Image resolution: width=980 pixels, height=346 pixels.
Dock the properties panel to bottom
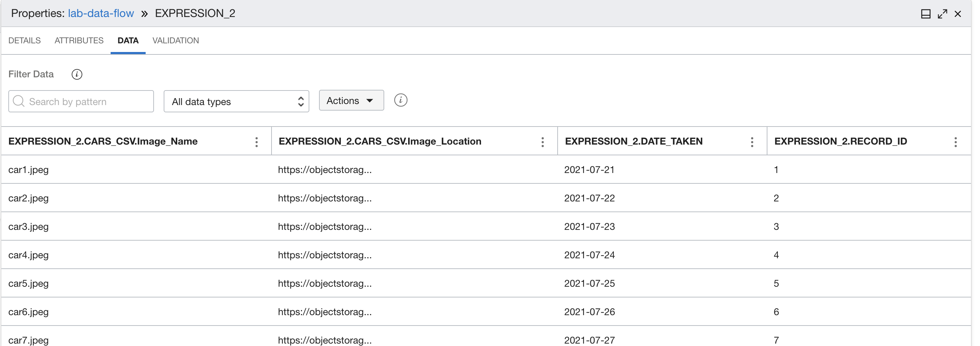pos(925,14)
